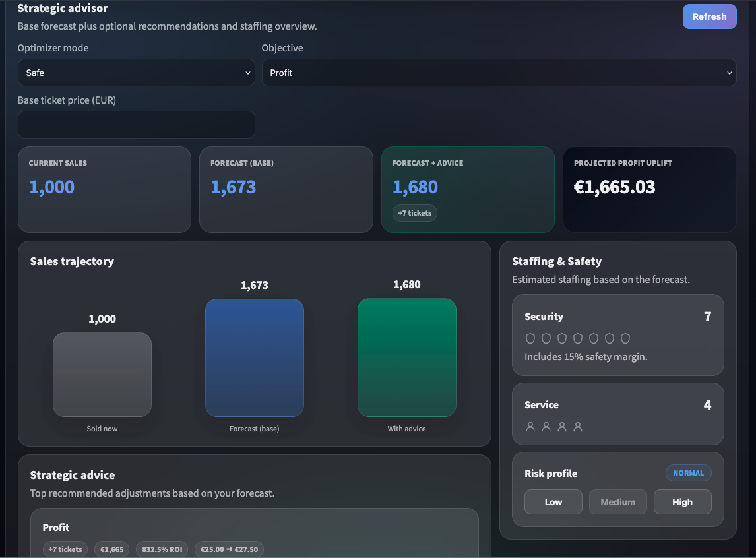Screen dimensions: 756x558
Task: Select the Medium risk profile option
Action: point(617,502)
